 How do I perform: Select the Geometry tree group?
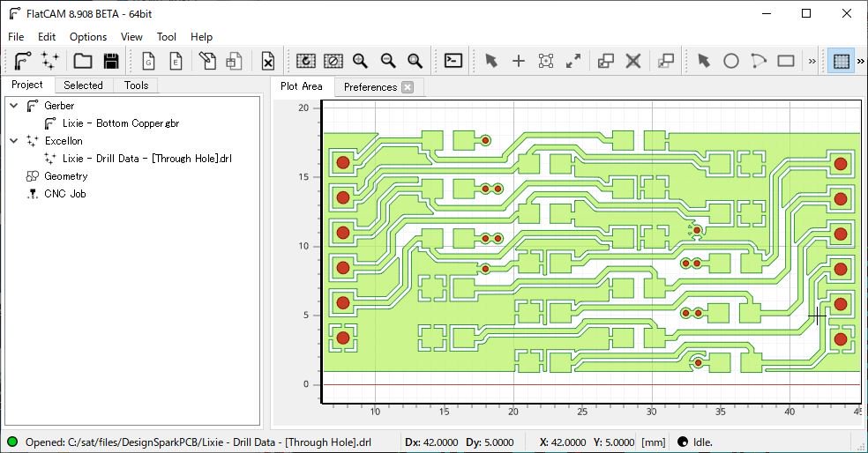pyautogui.click(x=66, y=176)
